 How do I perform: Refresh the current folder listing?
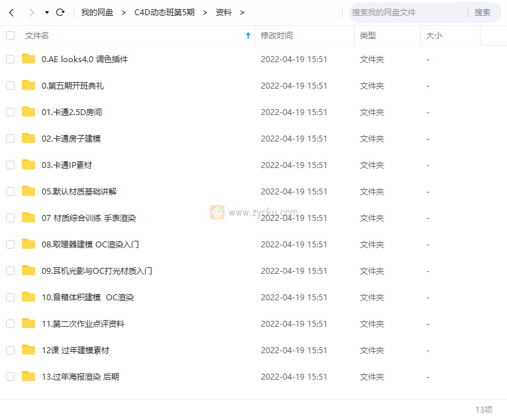(60, 13)
